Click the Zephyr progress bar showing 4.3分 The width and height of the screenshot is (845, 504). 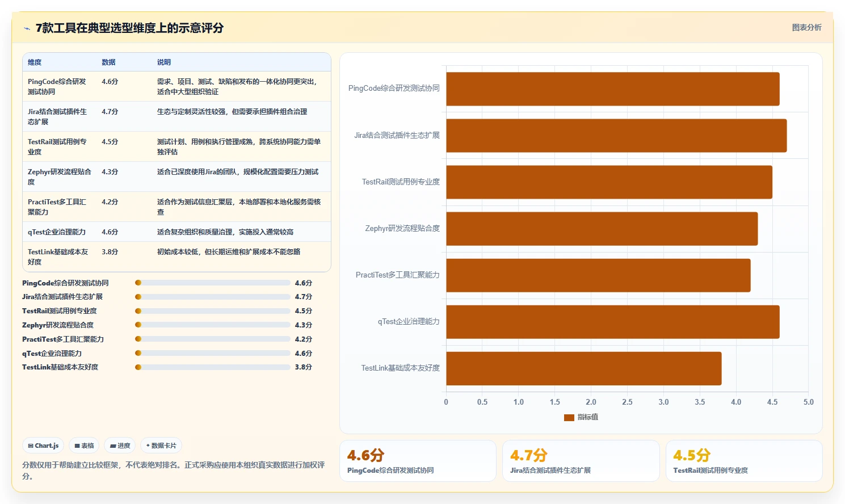pyautogui.click(x=213, y=325)
